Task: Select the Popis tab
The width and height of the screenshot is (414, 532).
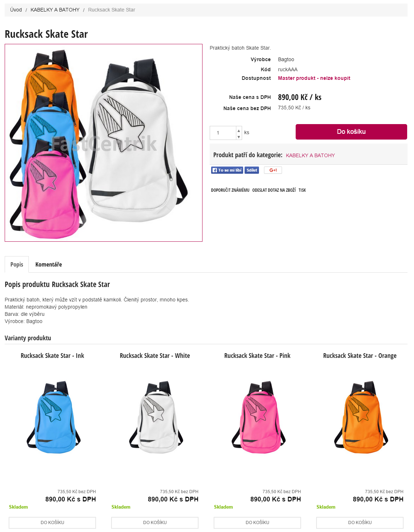Action: coord(17,264)
